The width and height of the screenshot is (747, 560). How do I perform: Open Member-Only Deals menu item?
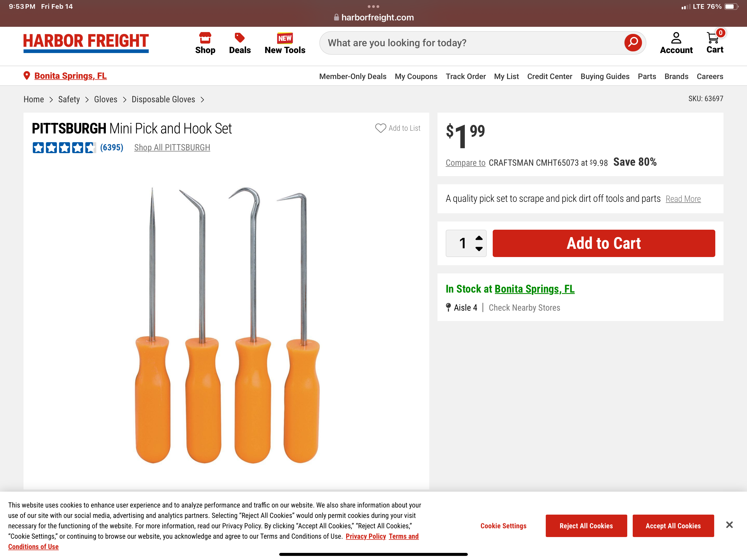tap(352, 76)
